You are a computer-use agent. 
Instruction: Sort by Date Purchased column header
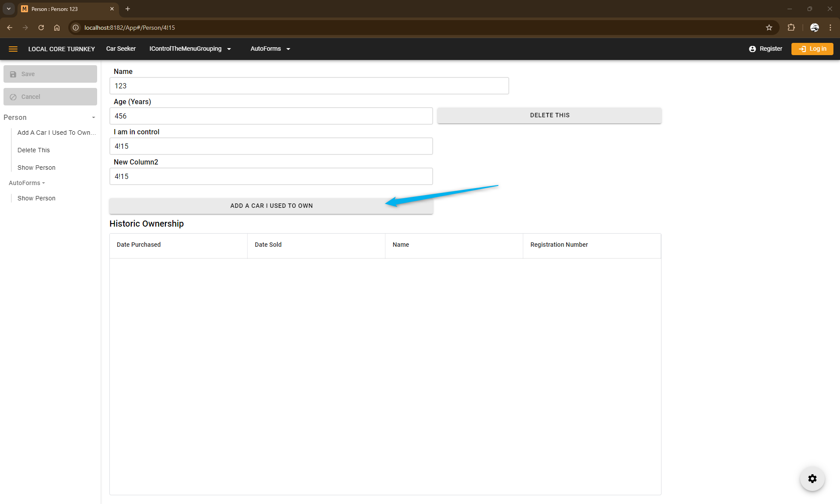[x=139, y=245]
